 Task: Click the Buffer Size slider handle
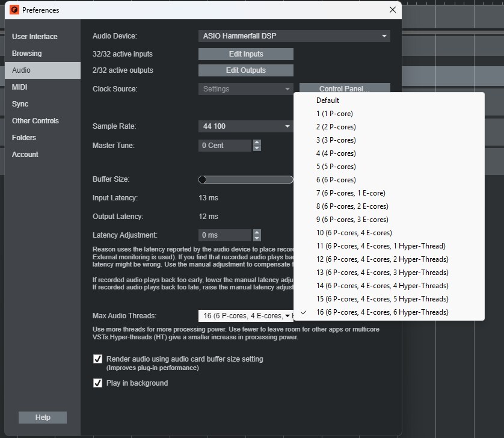point(203,179)
